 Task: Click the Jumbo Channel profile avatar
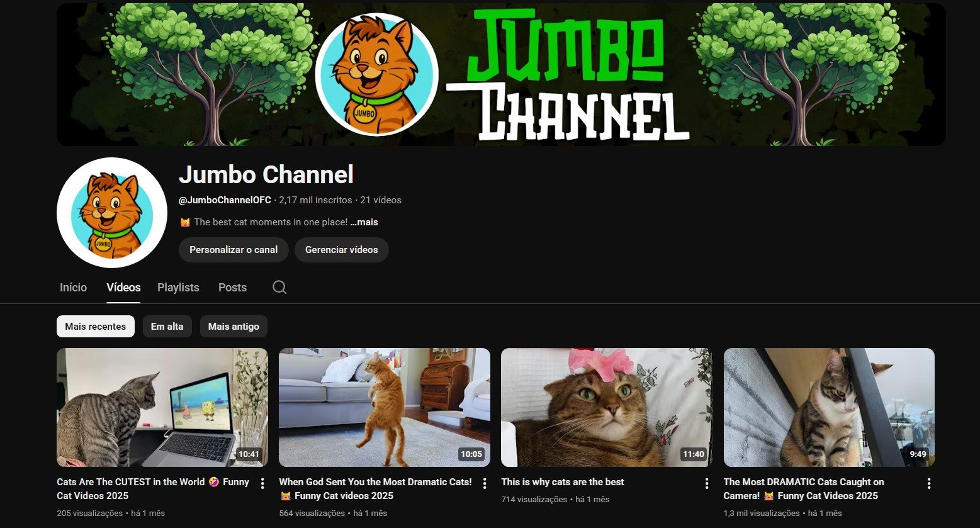coord(112,213)
